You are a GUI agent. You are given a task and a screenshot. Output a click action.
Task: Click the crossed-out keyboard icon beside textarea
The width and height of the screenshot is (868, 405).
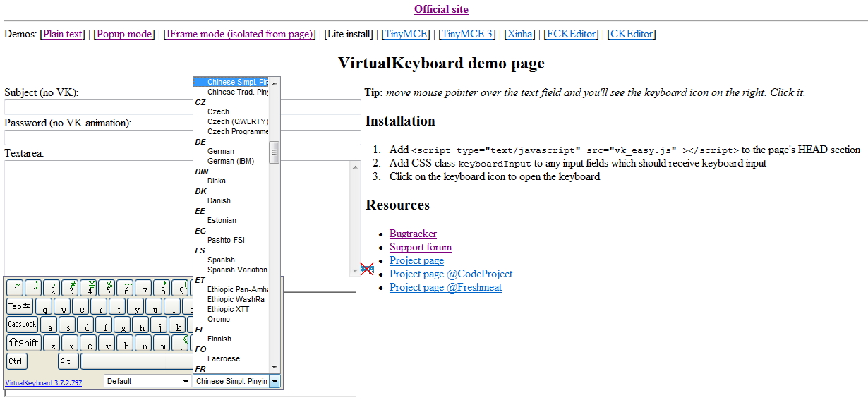pyautogui.click(x=367, y=269)
